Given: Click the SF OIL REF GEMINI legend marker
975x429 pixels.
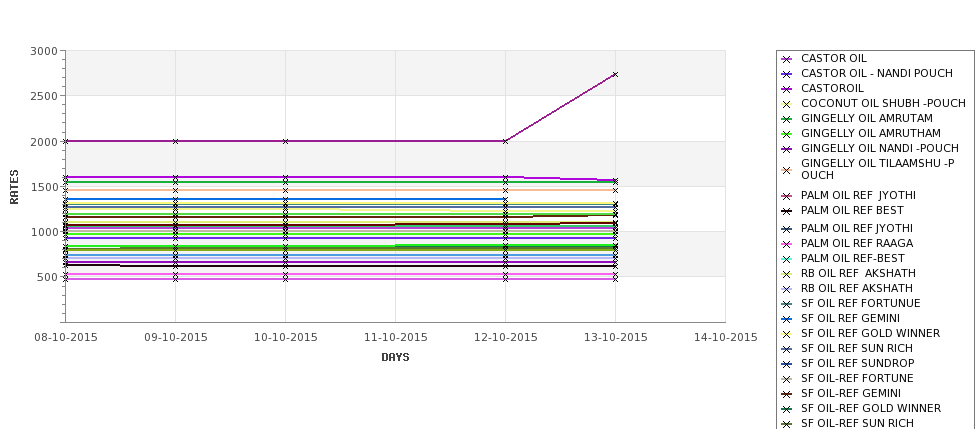Looking at the screenshot, I should coord(787,319).
